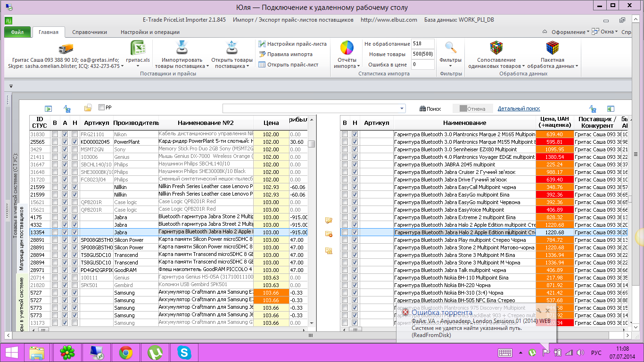Open File Explorer from the taskbar
This screenshot has height=362, width=644.
[37, 353]
